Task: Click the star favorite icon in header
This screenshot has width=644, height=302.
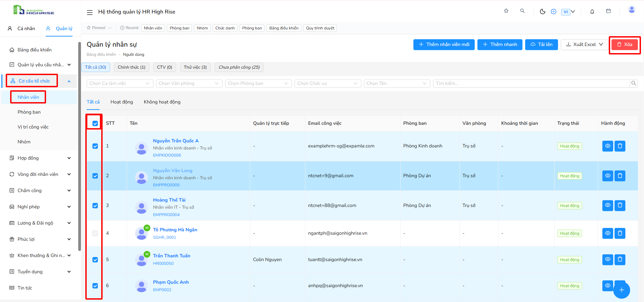Action: point(506,11)
